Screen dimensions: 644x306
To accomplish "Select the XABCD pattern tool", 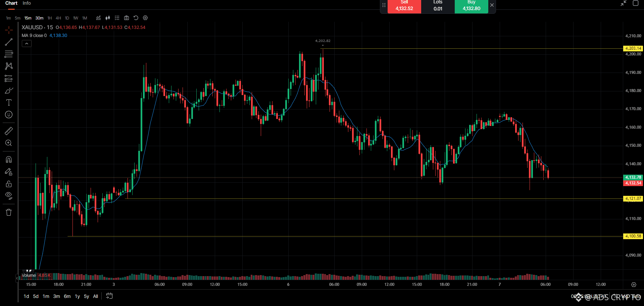I will (x=9, y=66).
